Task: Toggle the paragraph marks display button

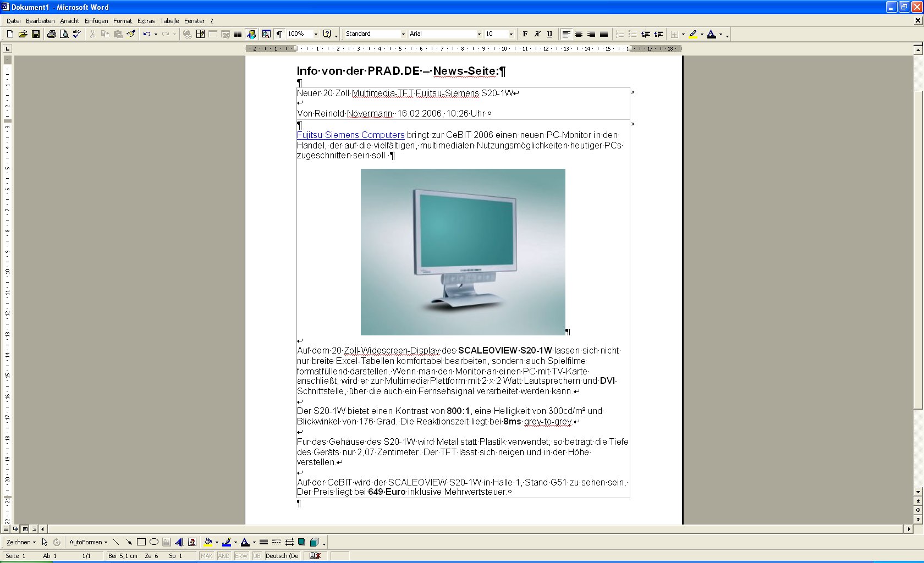Action: point(279,34)
